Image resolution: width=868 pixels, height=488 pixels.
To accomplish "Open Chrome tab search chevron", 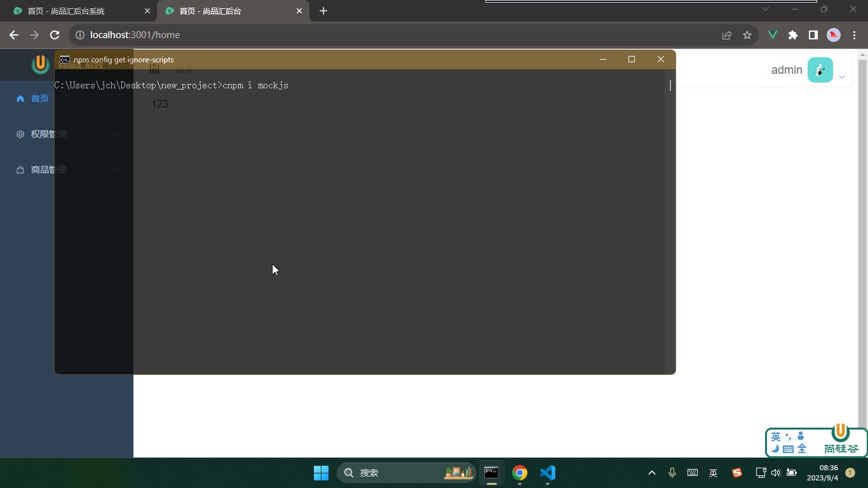I will click(x=766, y=9).
